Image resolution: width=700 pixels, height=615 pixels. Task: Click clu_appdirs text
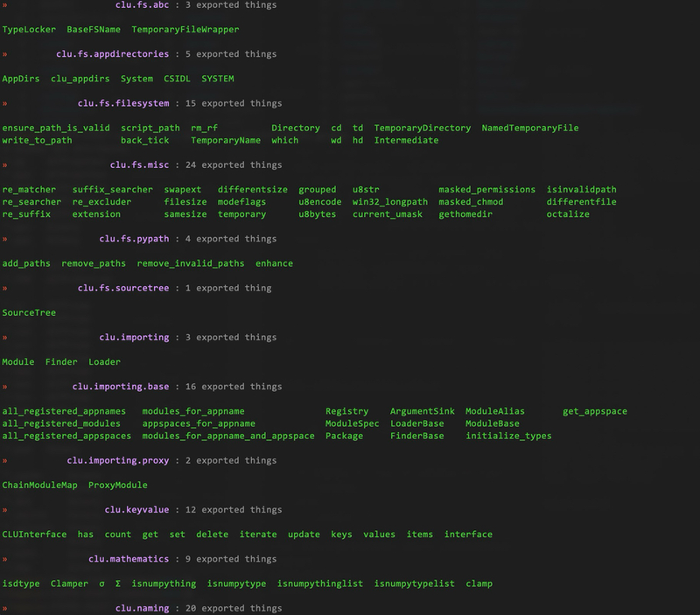click(x=80, y=79)
